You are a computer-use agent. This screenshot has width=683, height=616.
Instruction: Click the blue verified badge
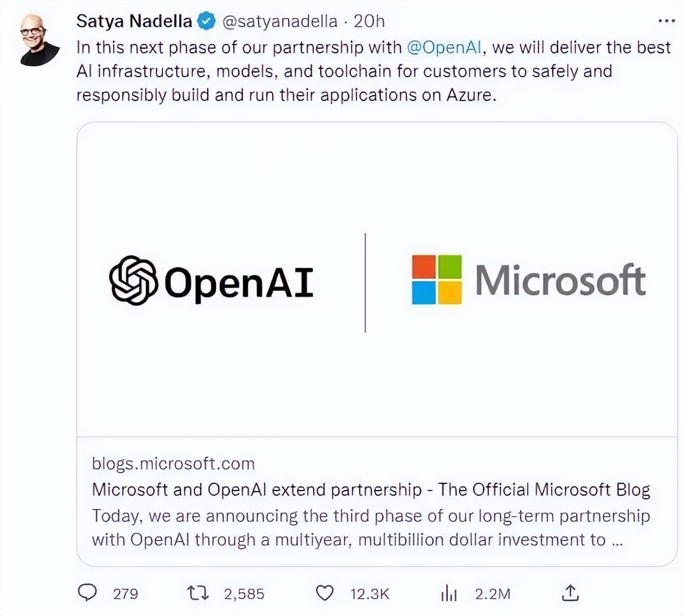tap(206, 21)
